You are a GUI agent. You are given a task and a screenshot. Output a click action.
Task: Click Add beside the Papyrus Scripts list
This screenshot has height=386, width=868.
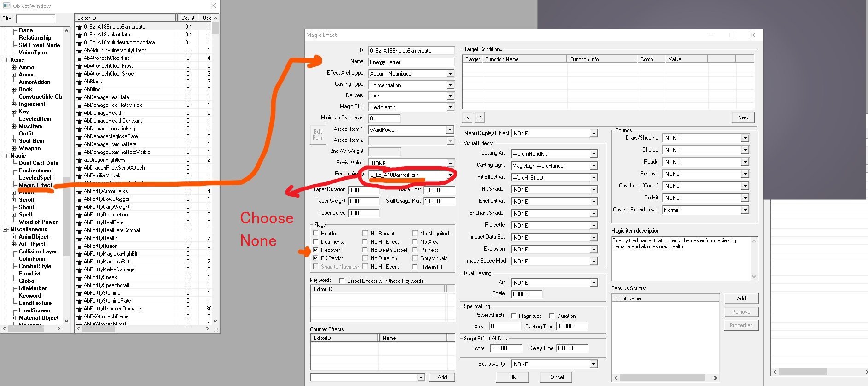pyautogui.click(x=741, y=298)
